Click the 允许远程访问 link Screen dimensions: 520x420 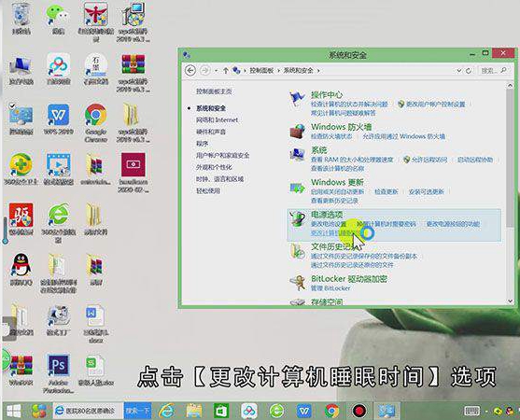[429, 160]
